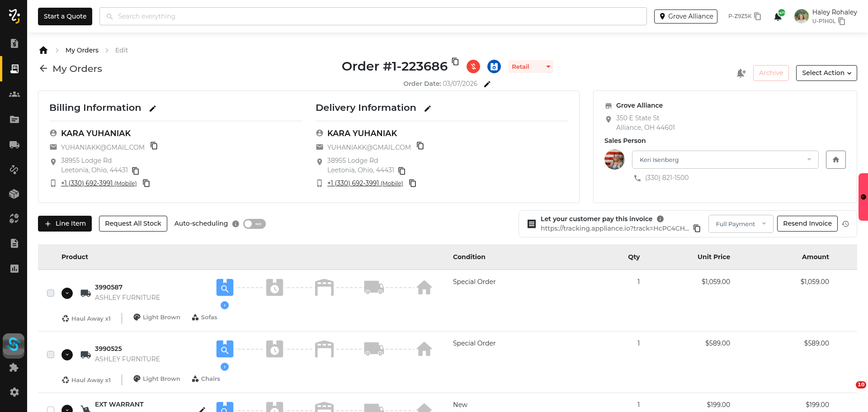Screen dimensions: 868x412
Task: Go to My Orders breadcrumb
Action: (82, 50)
